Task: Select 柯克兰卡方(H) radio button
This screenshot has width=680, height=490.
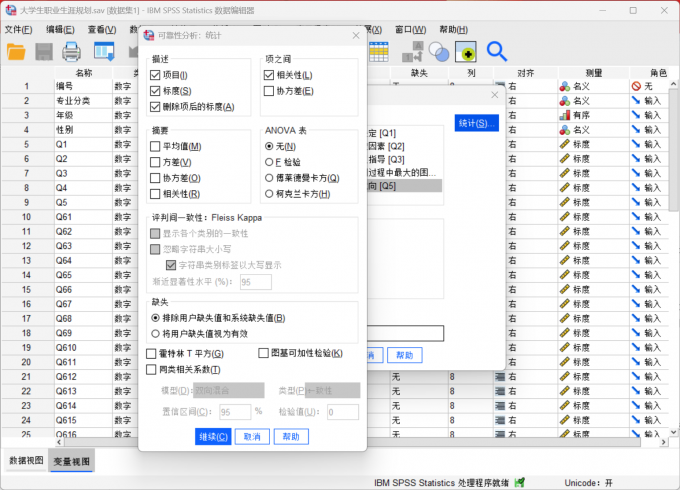Action: pyautogui.click(x=269, y=194)
